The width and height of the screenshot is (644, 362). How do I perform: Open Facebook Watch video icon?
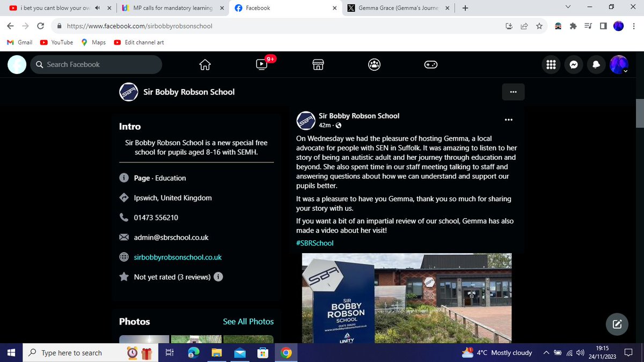click(x=261, y=64)
